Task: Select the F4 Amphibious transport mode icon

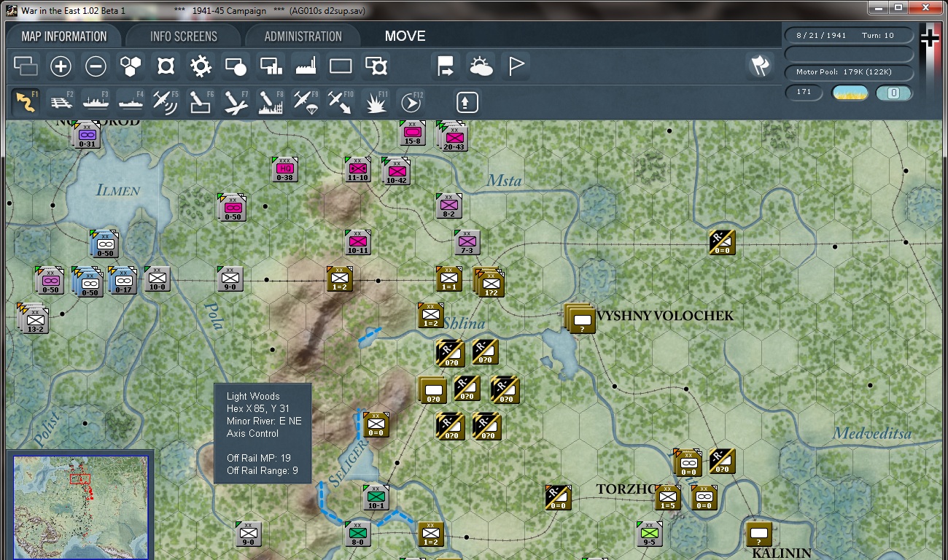Action: click(x=131, y=101)
